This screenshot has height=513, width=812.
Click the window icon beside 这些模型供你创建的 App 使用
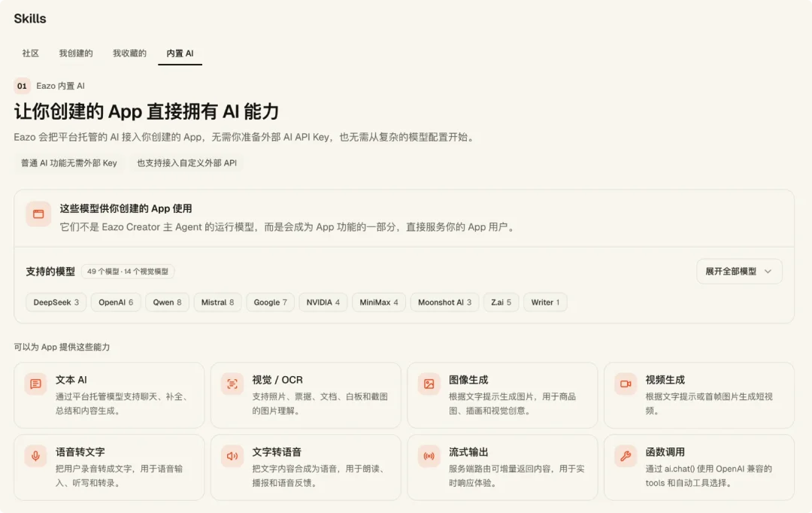pos(38,214)
